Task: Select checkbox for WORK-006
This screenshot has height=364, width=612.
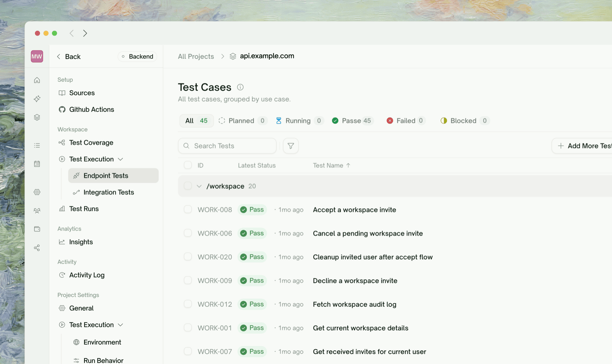Action: click(188, 233)
